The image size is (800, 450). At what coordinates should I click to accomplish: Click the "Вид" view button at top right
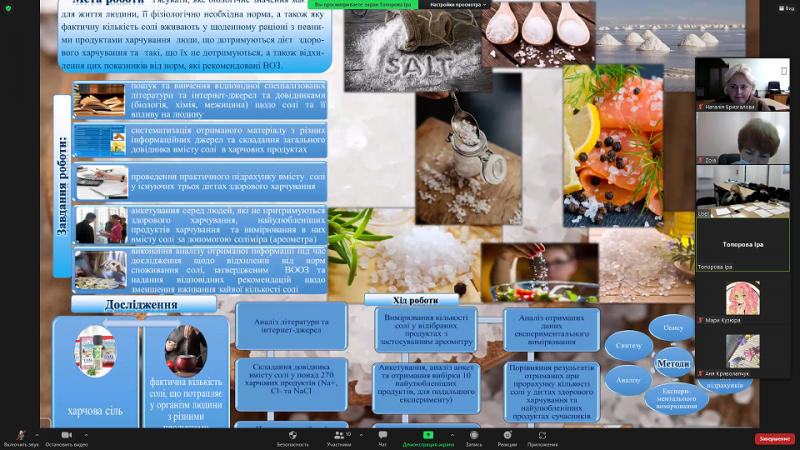pyautogui.click(x=787, y=9)
